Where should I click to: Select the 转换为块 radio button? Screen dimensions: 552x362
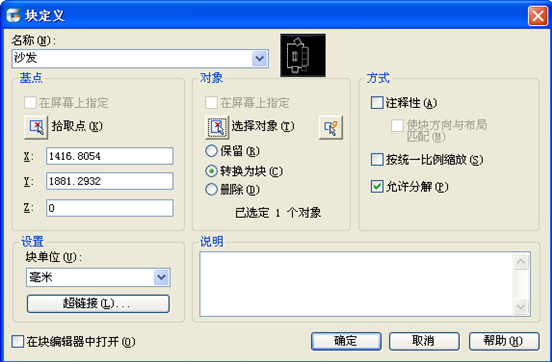click(211, 171)
